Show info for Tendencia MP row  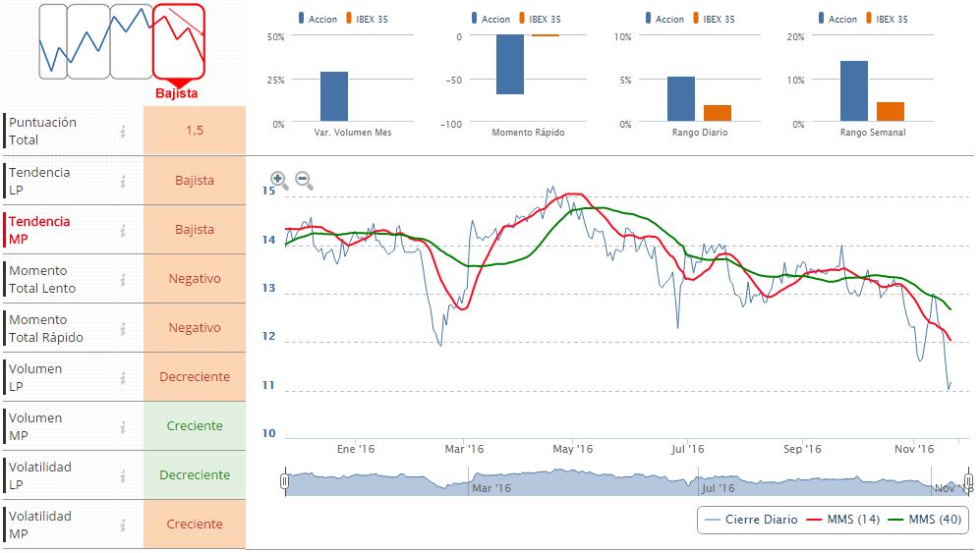point(123,230)
